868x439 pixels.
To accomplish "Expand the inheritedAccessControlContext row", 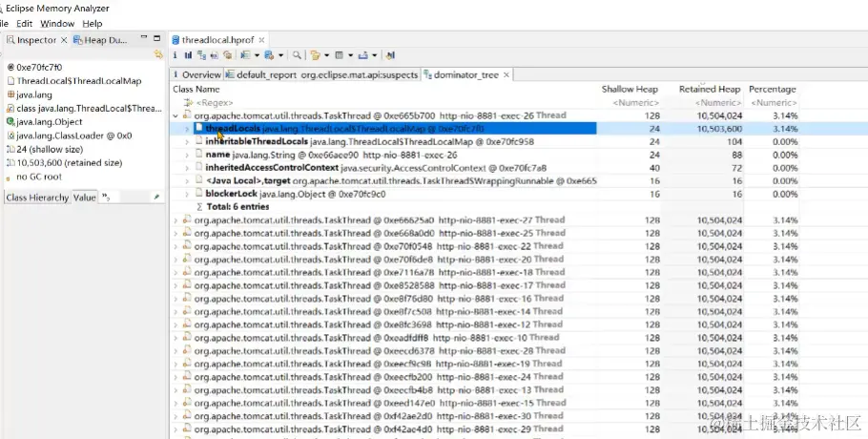I will coord(187,168).
